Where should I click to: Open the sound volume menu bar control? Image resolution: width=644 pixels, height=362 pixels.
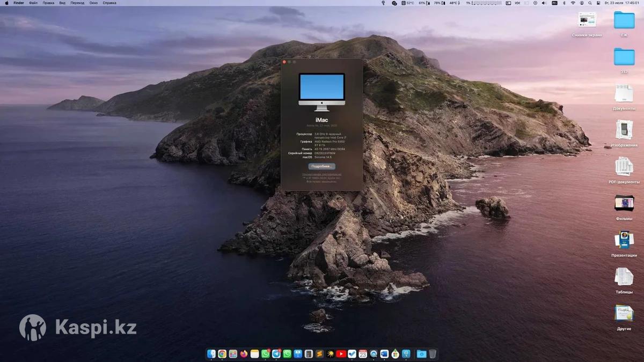(x=545, y=3)
